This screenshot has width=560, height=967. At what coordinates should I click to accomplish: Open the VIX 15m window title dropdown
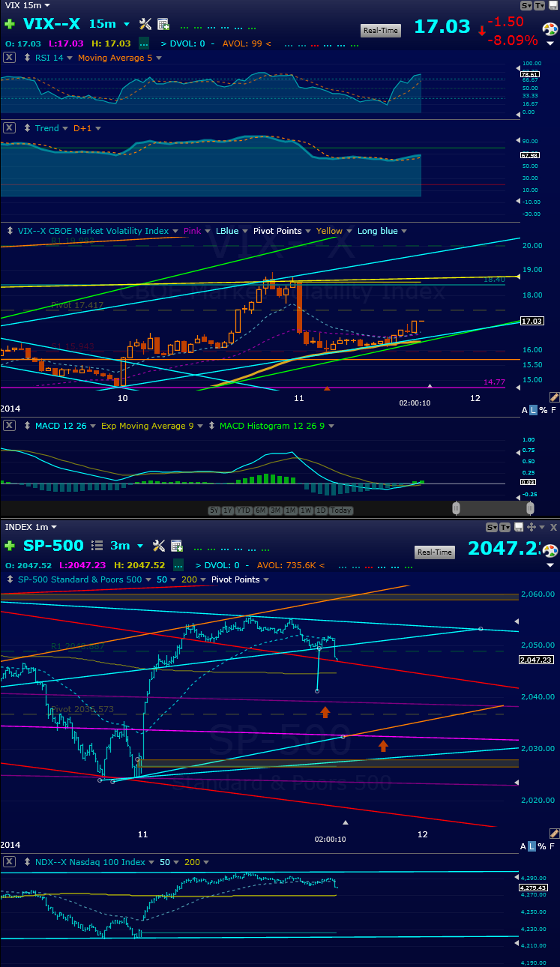48,6
